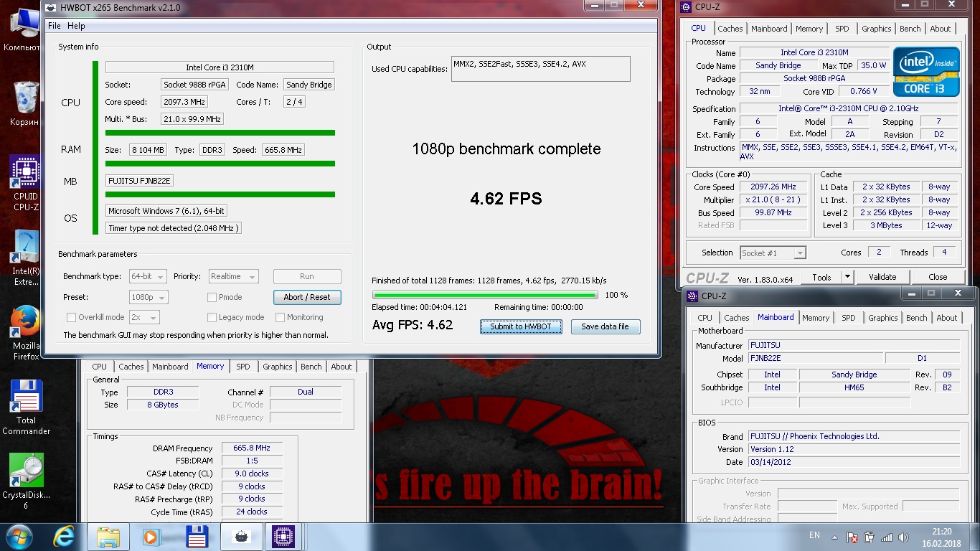
Task: Launch Intel Extreme Tuning desktop shortcut
Action: point(26,258)
